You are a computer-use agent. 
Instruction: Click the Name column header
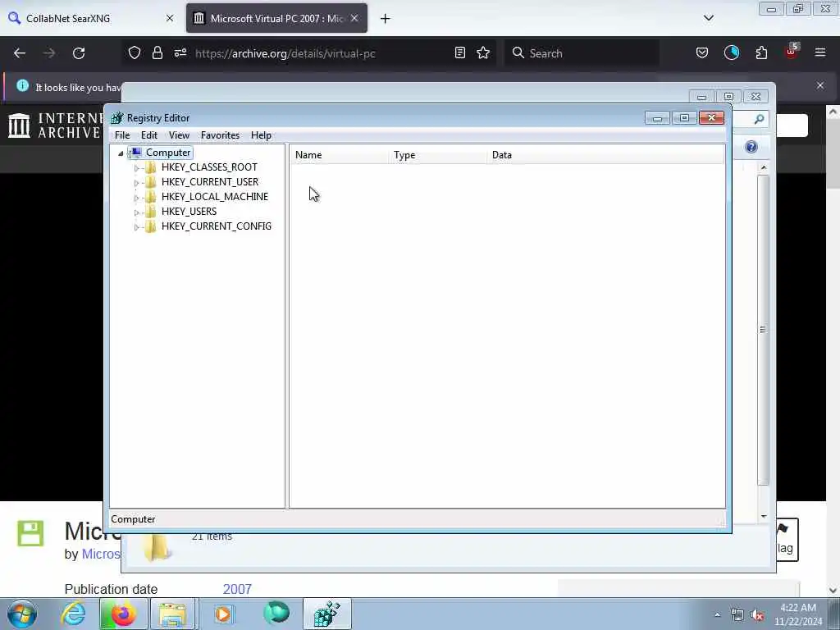(339, 155)
